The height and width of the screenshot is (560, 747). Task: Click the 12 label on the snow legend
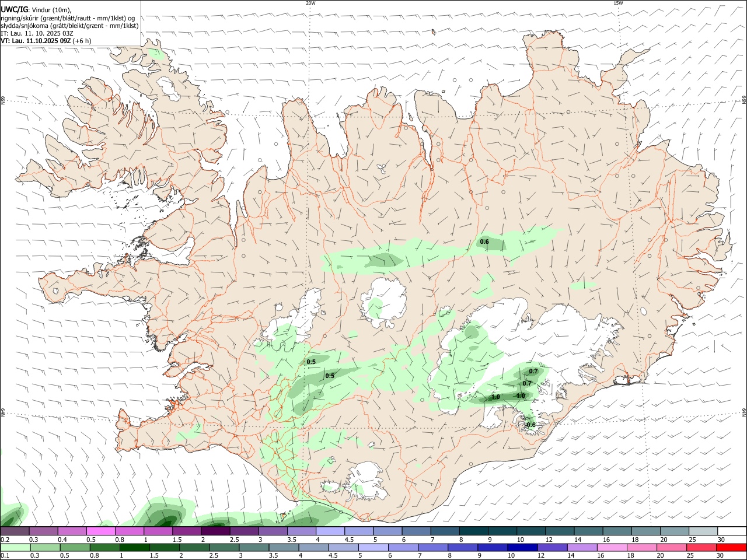pyautogui.click(x=549, y=540)
